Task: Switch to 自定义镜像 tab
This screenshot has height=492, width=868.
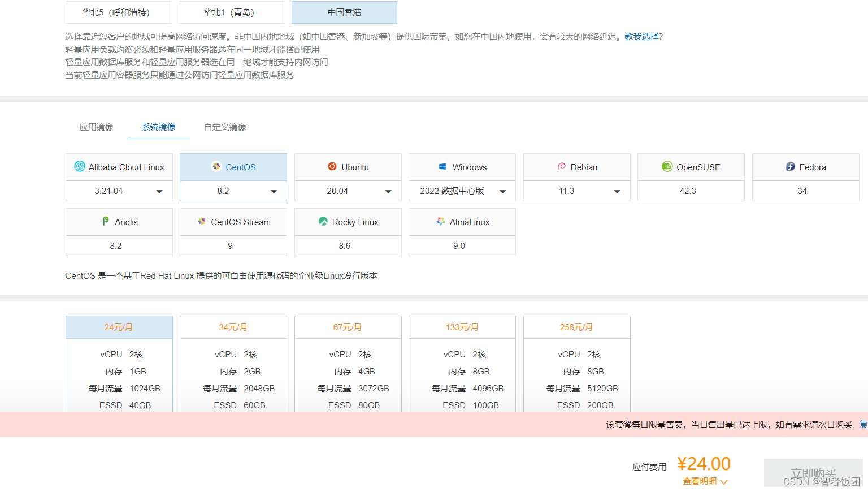Action: pos(225,127)
